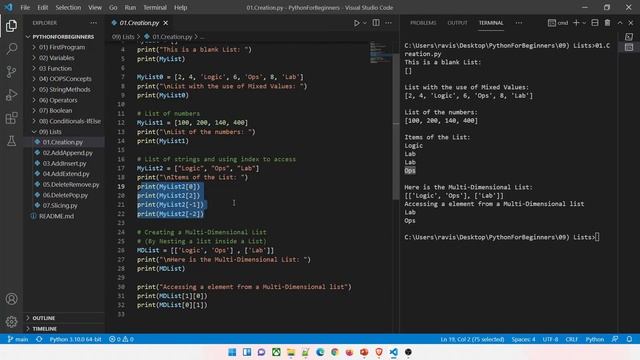Click the 09) Lists breadcrumb

pyautogui.click(x=123, y=37)
